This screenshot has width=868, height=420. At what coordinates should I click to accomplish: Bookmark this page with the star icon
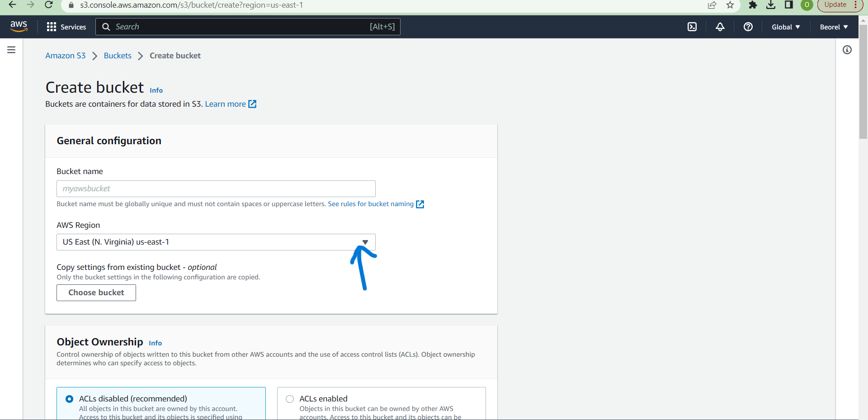click(730, 5)
